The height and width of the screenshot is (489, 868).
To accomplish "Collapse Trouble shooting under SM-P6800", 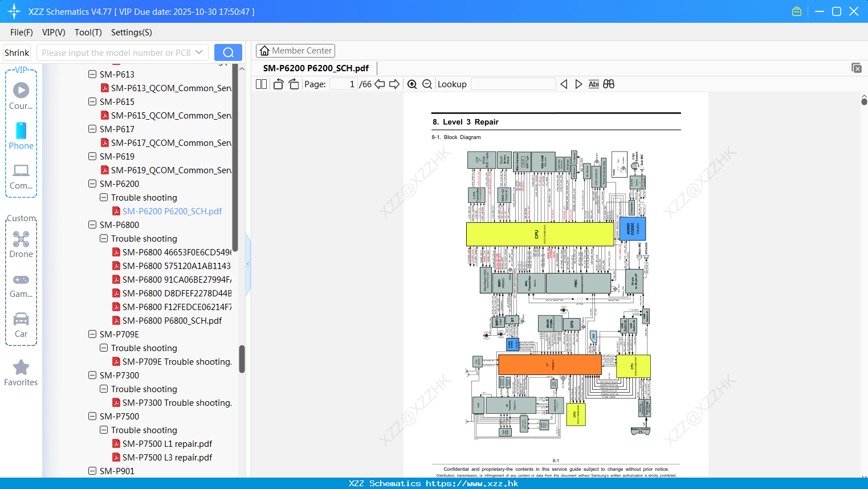I will pos(104,238).
